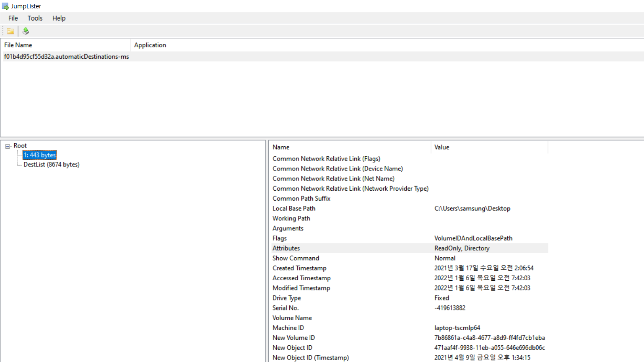The width and height of the screenshot is (644, 362).
Task: Select the Volume Name row
Action: pos(409,318)
